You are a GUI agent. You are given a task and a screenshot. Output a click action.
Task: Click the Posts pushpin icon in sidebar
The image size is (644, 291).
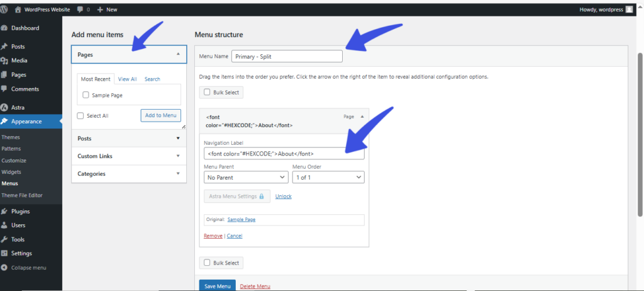4,47
